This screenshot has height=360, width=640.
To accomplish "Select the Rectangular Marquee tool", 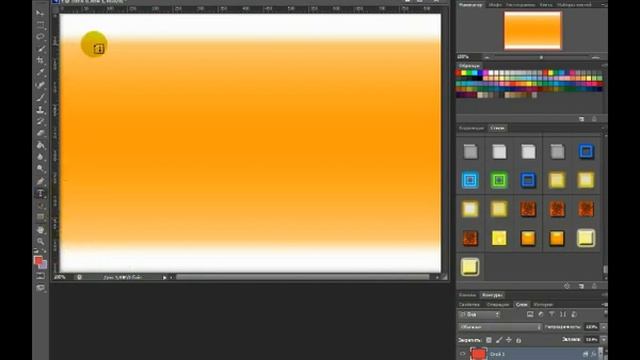I will 40,25.
